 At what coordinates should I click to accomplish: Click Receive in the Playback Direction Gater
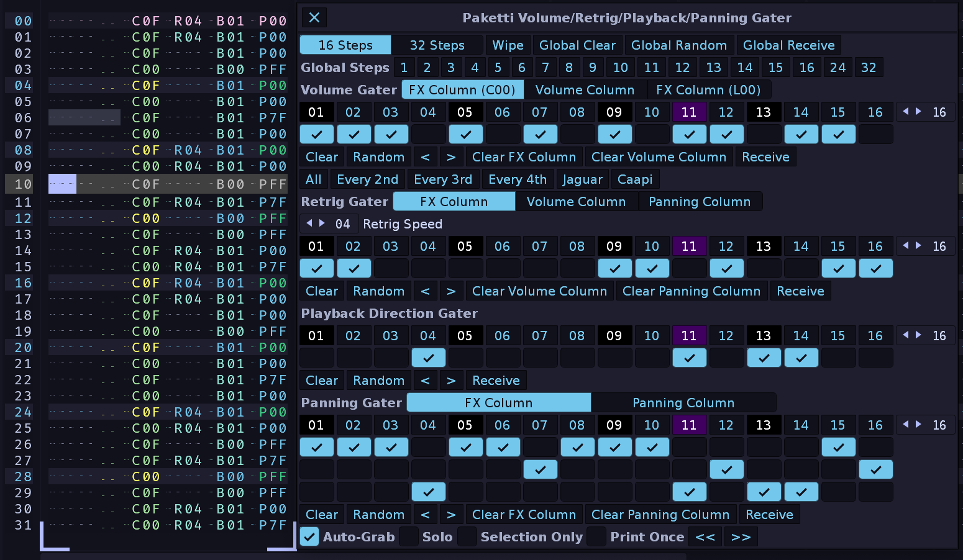click(x=496, y=381)
